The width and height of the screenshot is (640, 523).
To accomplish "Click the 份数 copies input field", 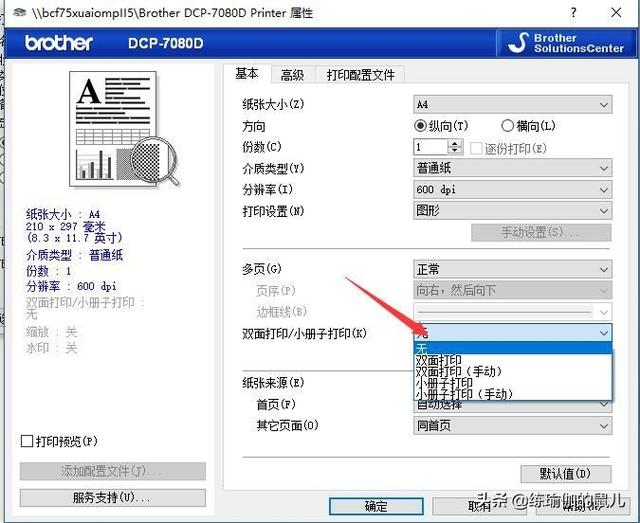I will [x=431, y=147].
